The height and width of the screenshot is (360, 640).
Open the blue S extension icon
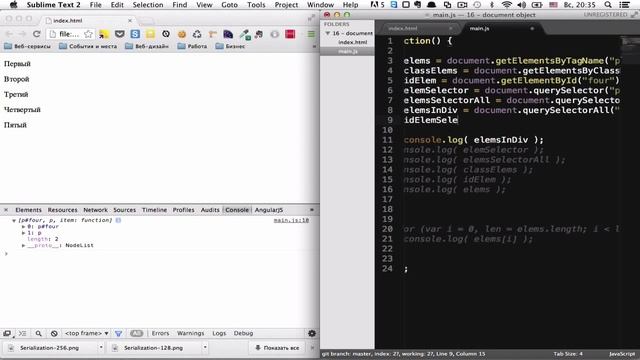[135, 34]
